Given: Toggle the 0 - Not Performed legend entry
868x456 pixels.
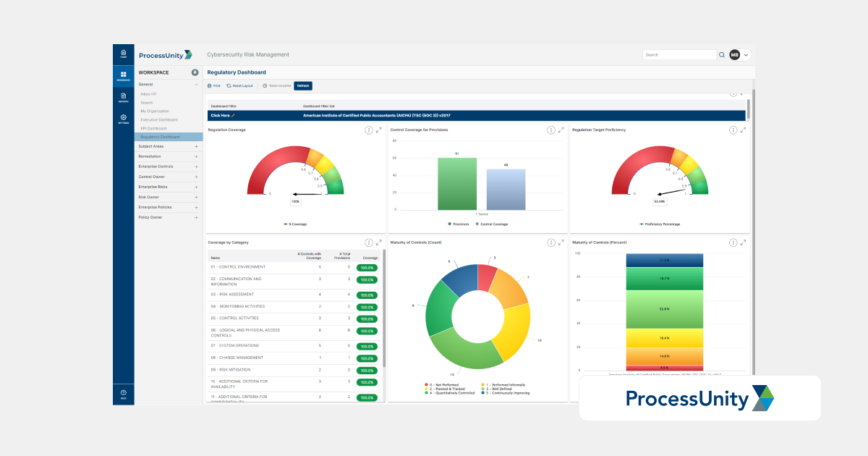Looking at the screenshot, I should [443, 385].
